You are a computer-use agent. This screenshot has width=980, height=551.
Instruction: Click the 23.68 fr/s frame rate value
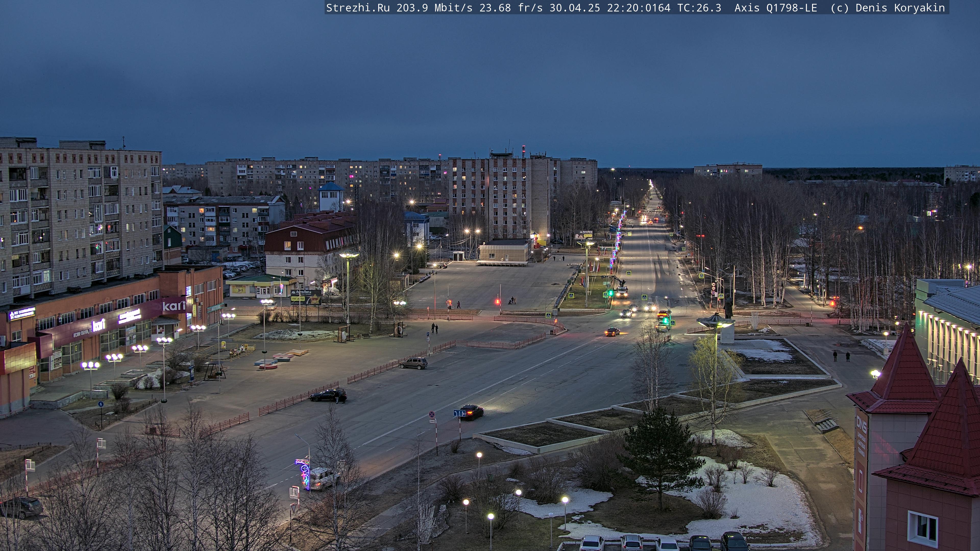pyautogui.click(x=511, y=8)
